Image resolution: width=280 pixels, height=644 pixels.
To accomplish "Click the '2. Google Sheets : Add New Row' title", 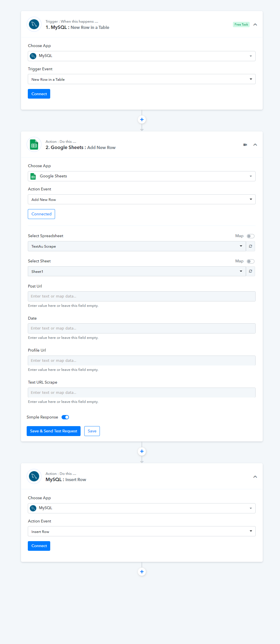I will [81, 148].
